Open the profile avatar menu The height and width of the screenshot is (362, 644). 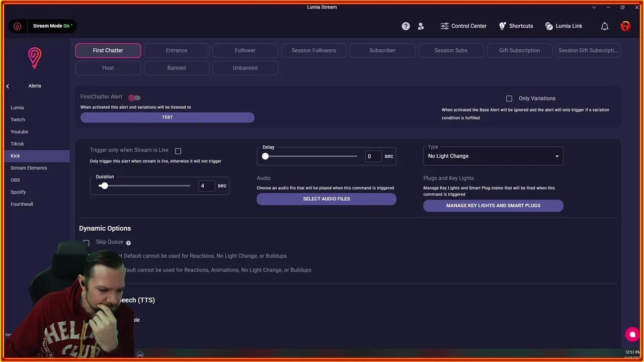(625, 26)
